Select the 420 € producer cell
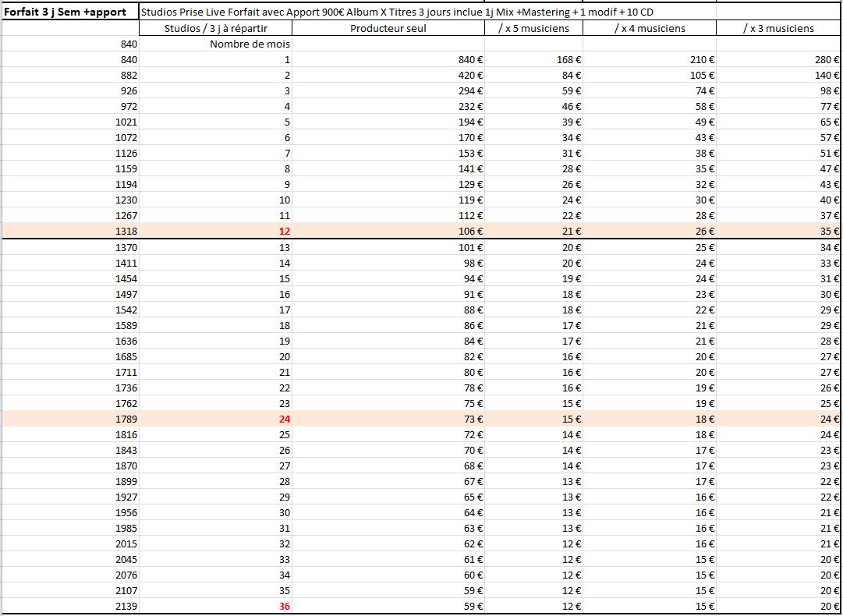 470,76
